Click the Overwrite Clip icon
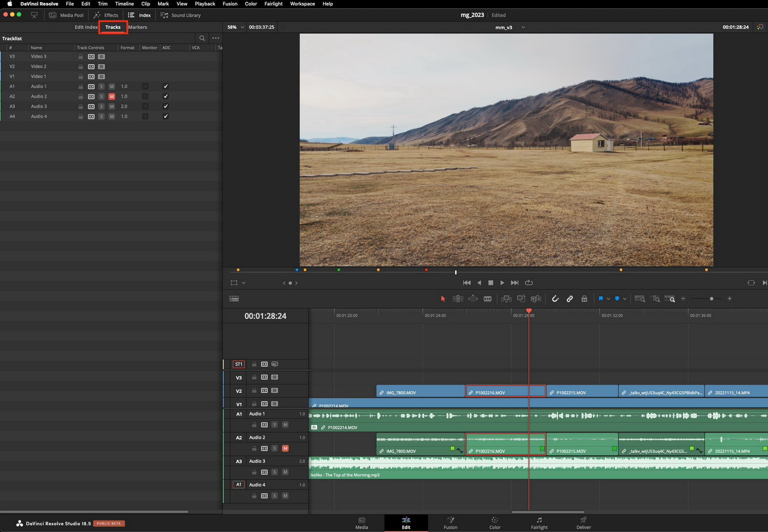 521,299
